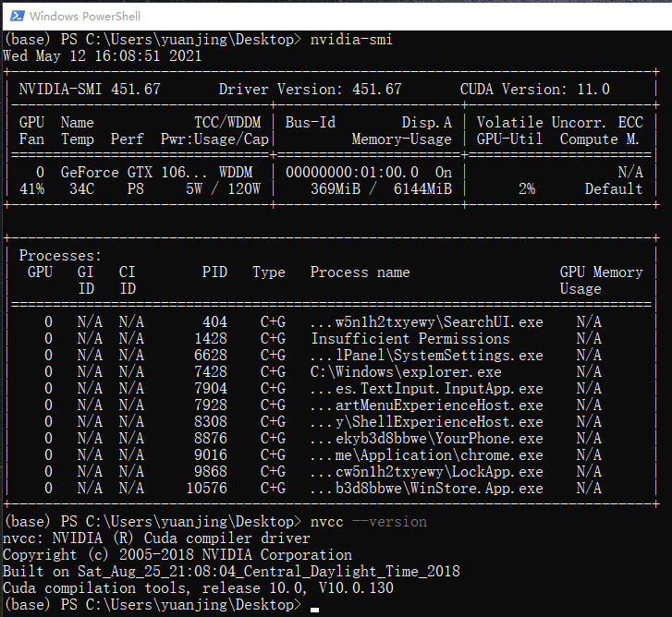Click PID '9016'
The width and height of the screenshot is (672, 617).
[x=211, y=455]
